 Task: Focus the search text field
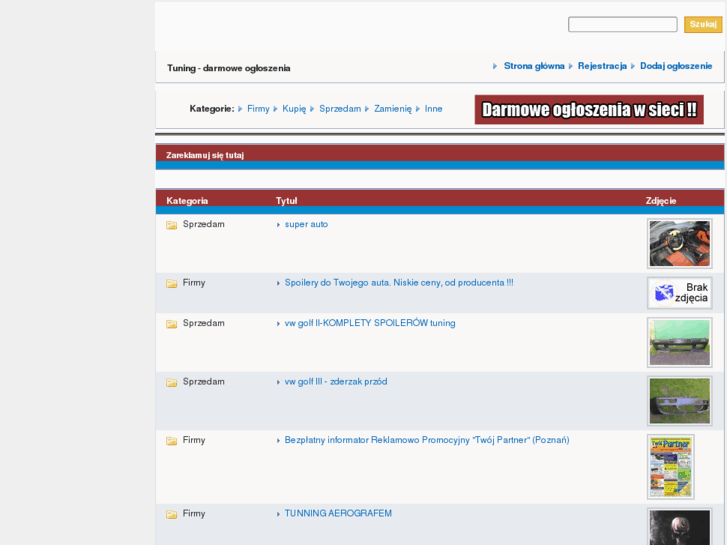pos(623,24)
